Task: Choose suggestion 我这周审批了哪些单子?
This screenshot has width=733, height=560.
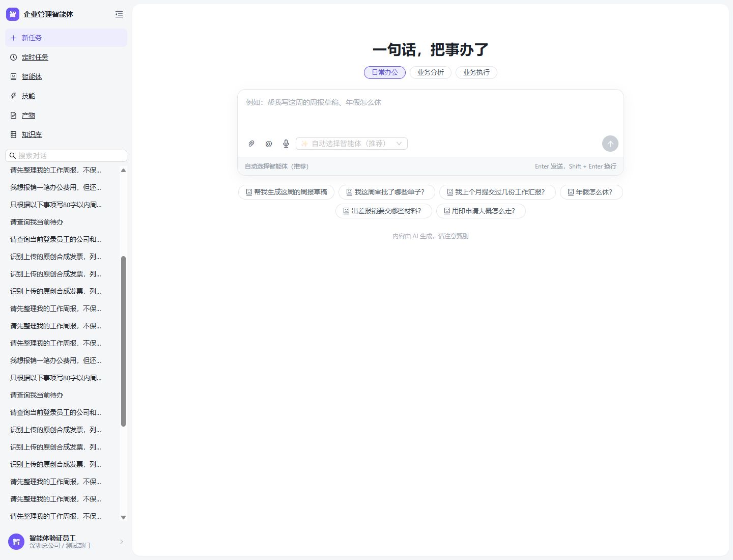Action: pyautogui.click(x=386, y=192)
